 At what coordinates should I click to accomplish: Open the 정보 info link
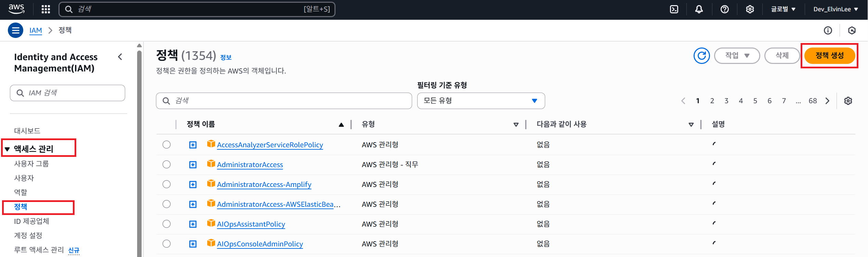click(226, 57)
